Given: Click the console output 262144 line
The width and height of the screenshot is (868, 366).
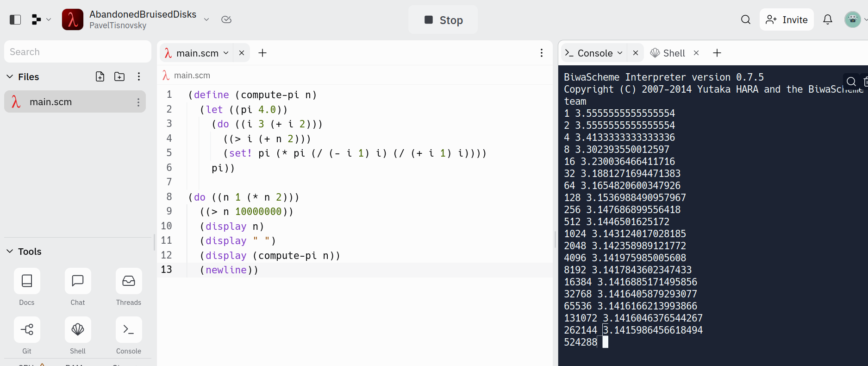Looking at the screenshot, I should (x=633, y=330).
